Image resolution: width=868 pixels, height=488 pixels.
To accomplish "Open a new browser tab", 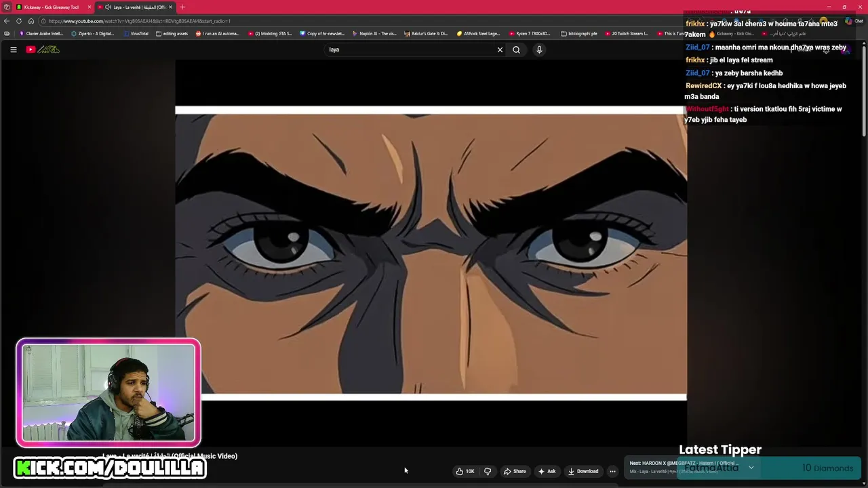I will point(182,7).
